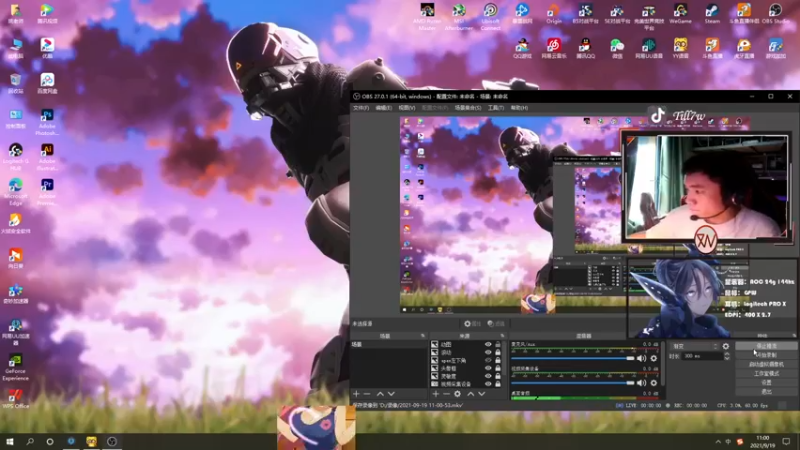Pop out the 来源 dock panel
The width and height of the screenshot is (800, 450).
[502, 336]
